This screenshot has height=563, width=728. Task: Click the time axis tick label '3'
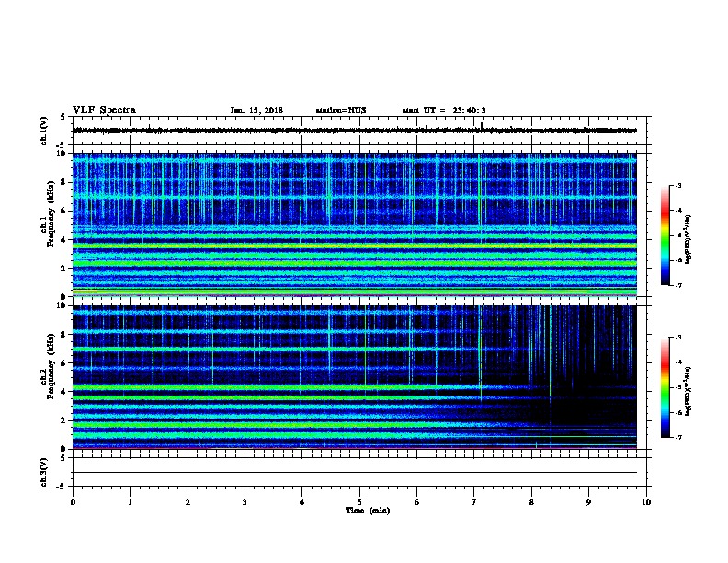pos(245,502)
